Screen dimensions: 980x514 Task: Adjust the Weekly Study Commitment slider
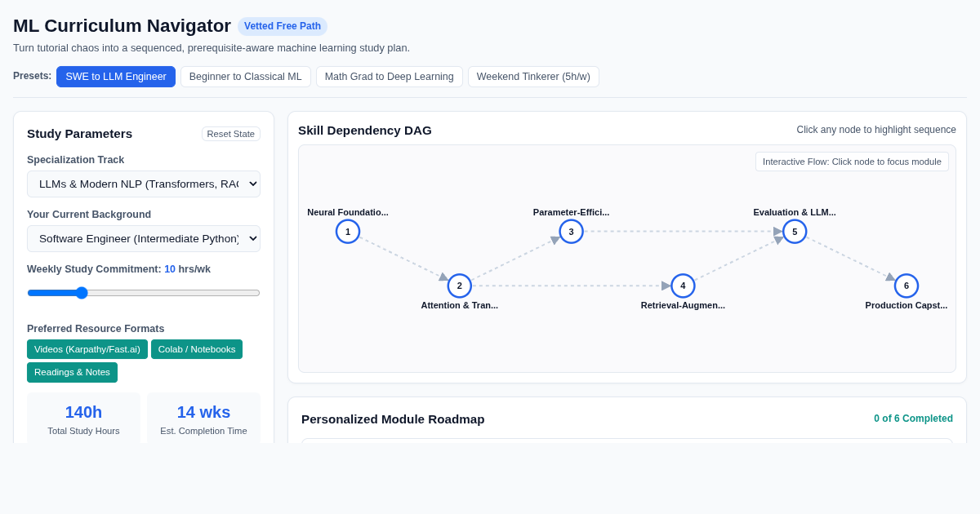coord(144,293)
